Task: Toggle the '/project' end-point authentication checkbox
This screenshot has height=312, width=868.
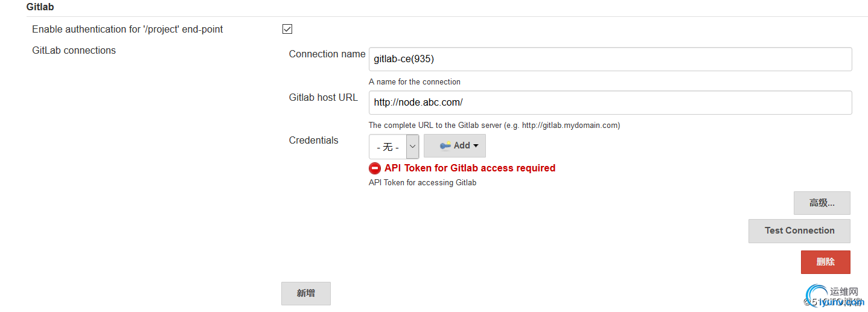Action: tap(287, 29)
